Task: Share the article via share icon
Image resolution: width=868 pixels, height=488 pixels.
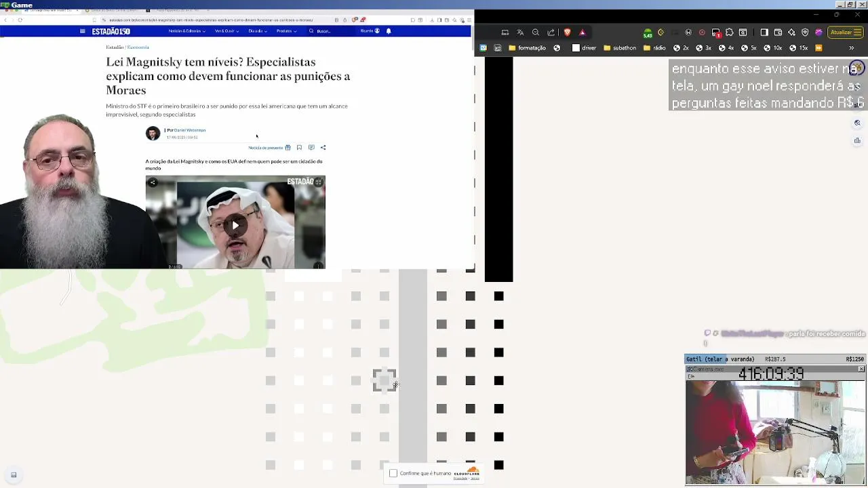Action: 323,147
